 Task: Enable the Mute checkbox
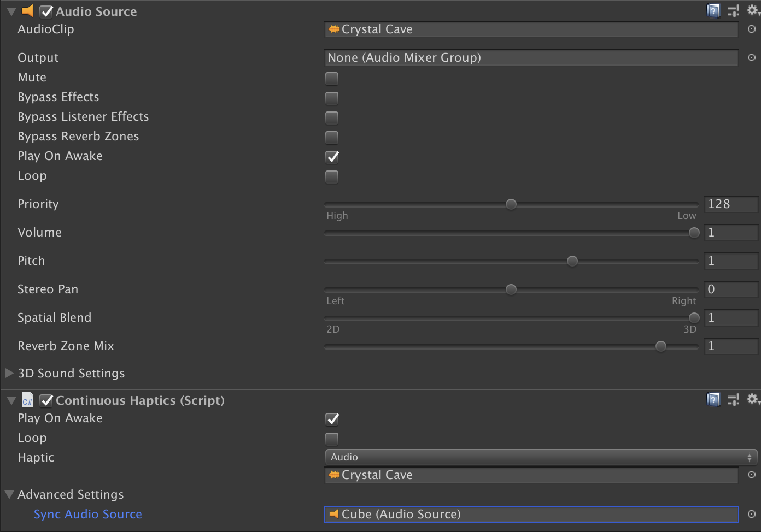tap(332, 78)
